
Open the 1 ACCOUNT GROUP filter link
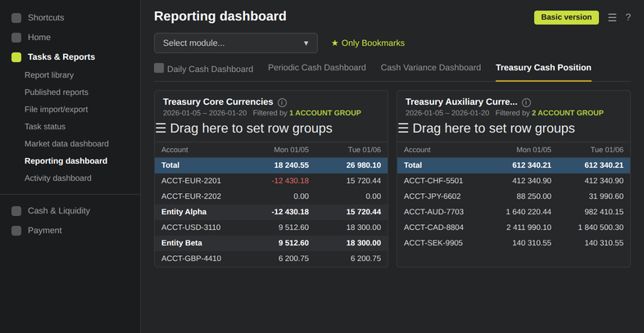click(x=325, y=113)
